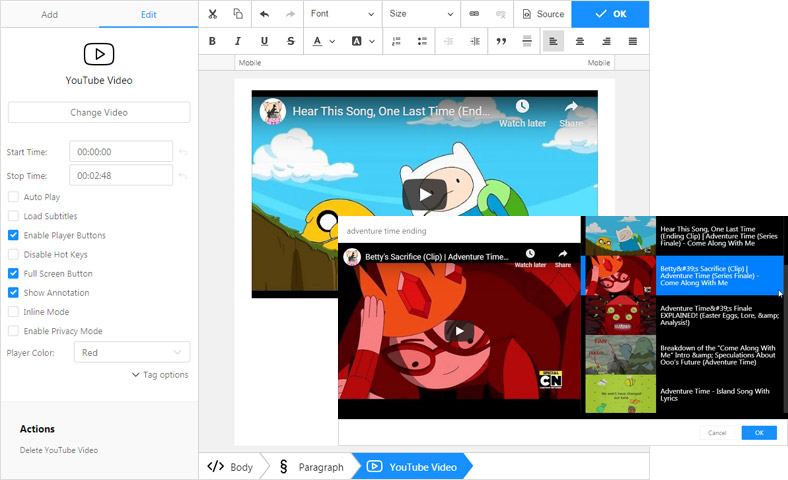The width and height of the screenshot is (788, 480).
Task: Click Watch later on main video
Action: coord(522,114)
